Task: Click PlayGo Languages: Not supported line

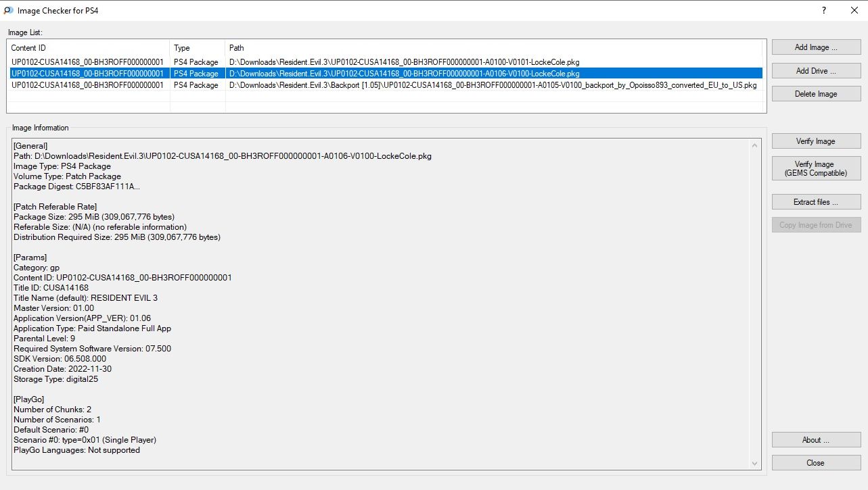Action: (x=76, y=450)
